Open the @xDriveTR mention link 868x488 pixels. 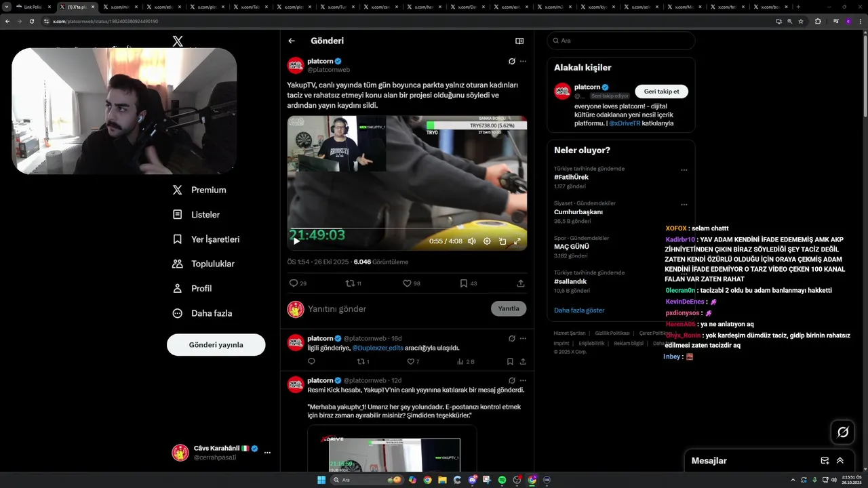coord(625,123)
